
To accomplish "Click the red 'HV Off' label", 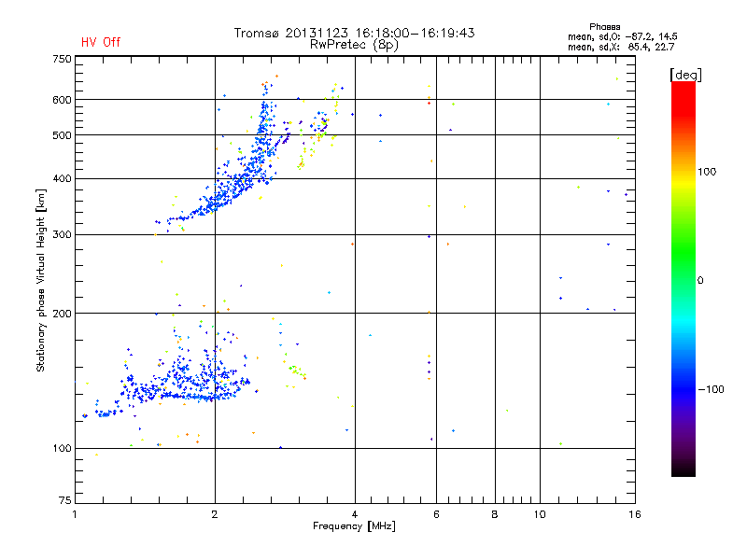I will click(101, 42).
